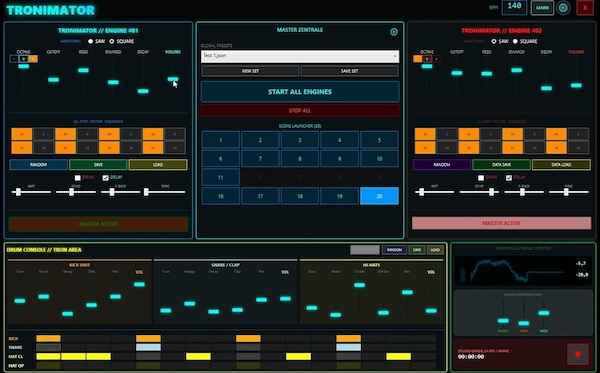Image resolution: width=600 pixels, height=373 pixels.
Task: Enable DRIVE checkbox in Engine #02
Action: click(x=481, y=178)
